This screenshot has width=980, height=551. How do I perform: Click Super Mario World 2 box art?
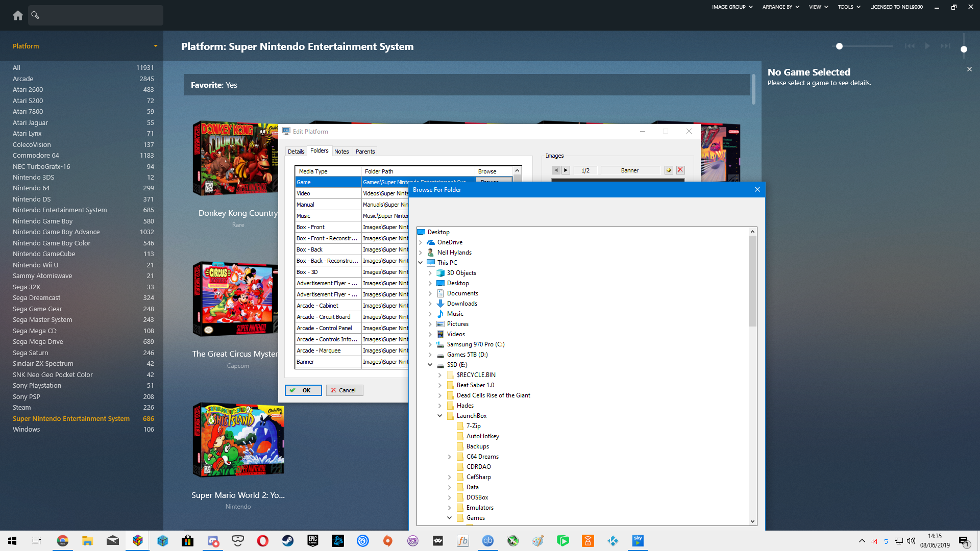point(238,440)
